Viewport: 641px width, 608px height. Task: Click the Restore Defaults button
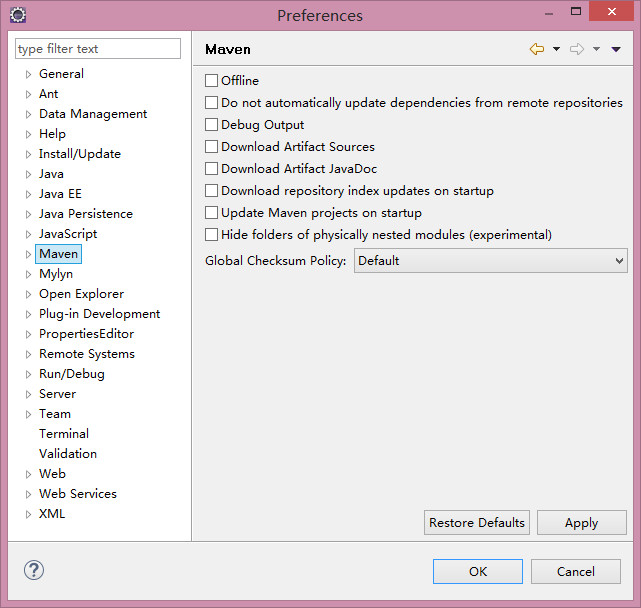coord(477,523)
